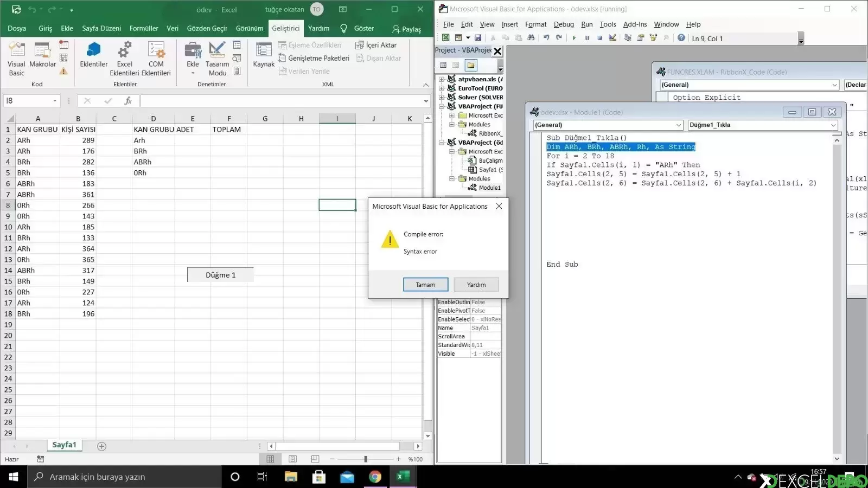The width and height of the screenshot is (868, 488).
Task: Click View Code icon in Project panel
Action: [x=443, y=65]
